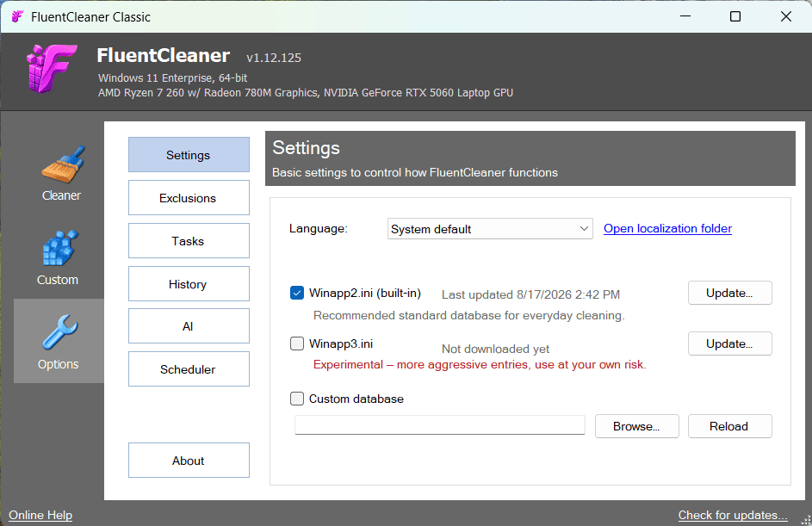This screenshot has width=812, height=526.
Task: Open the Scheduler tab
Action: pyautogui.click(x=189, y=369)
